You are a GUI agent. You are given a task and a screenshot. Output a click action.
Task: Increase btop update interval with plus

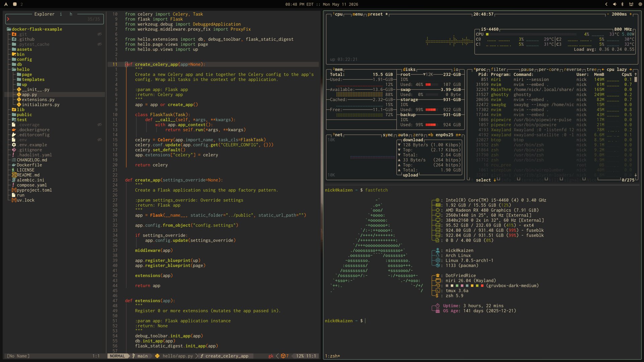[x=631, y=14]
